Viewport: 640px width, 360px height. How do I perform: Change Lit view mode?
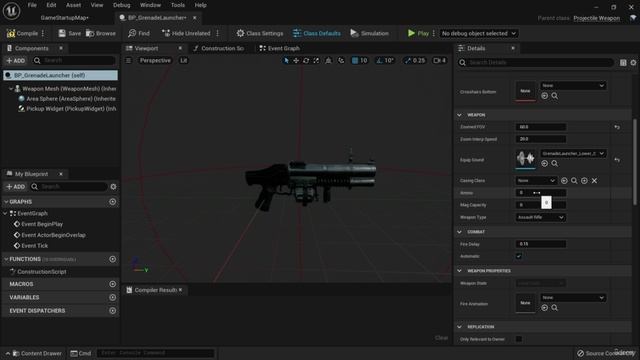pyautogui.click(x=184, y=60)
